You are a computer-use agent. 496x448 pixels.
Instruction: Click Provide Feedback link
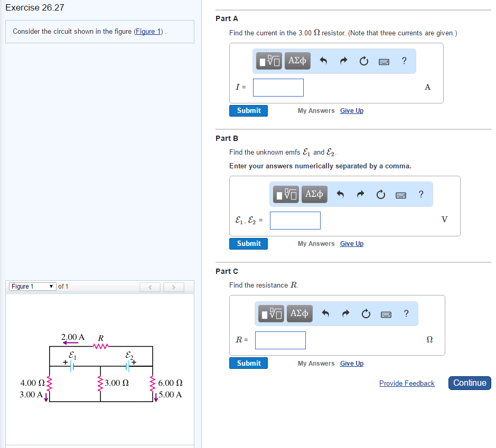(407, 383)
